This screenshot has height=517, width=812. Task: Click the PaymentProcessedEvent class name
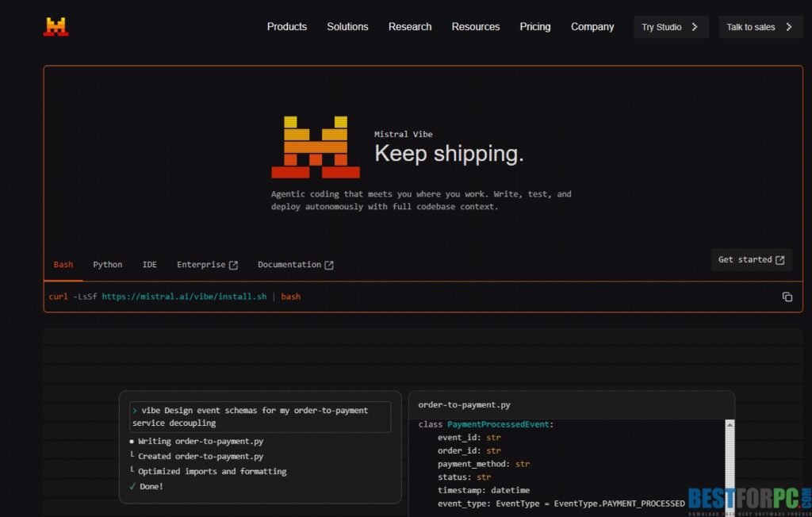pos(498,424)
